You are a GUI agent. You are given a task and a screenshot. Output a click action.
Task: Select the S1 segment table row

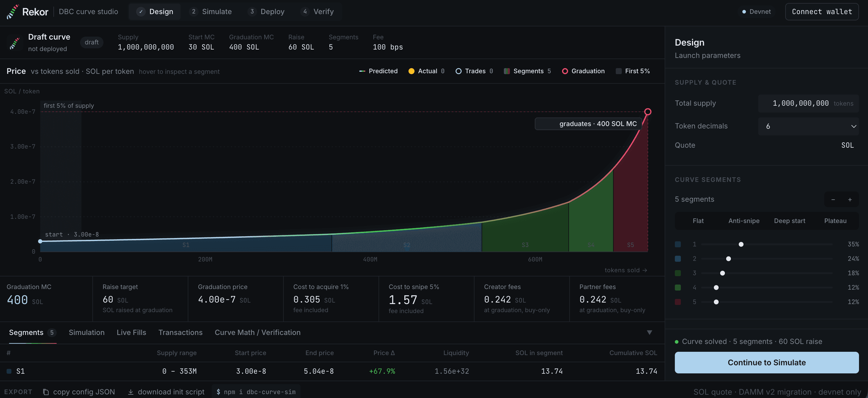click(x=332, y=371)
